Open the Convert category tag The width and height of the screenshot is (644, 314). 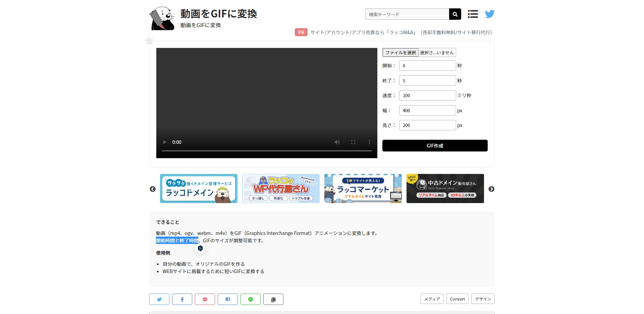[457, 299]
